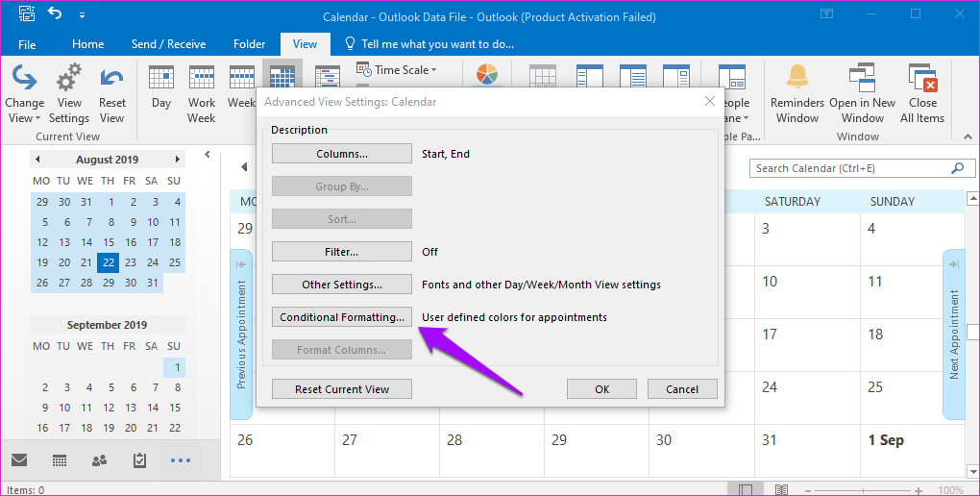Go to previous month in date navigator
Screen dimensions: 980x496
pyautogui.click(x=37, y=160)
